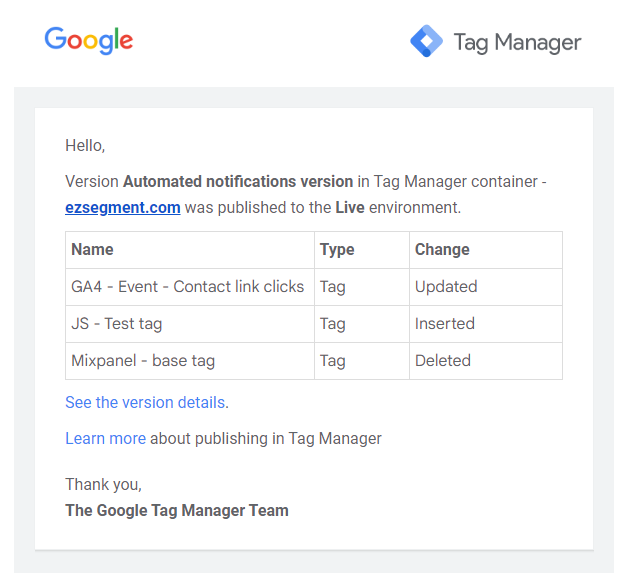630x583 pixels.
Task: Click the Name column header
Action: pos(190,250)
